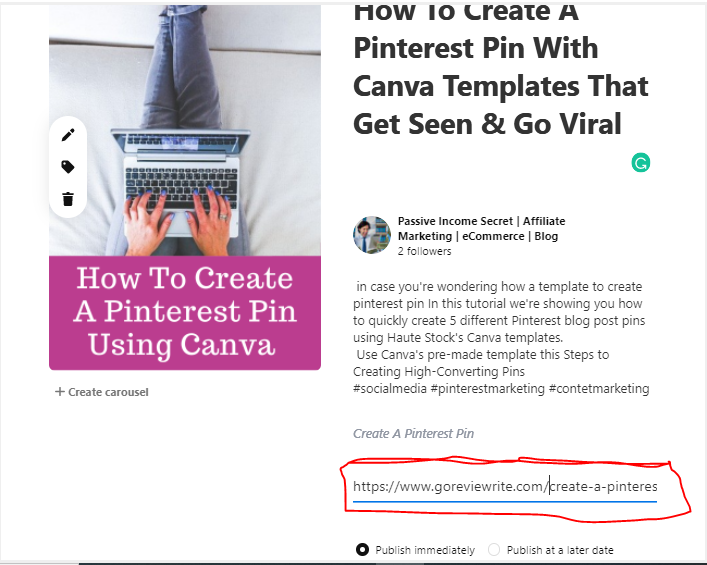Click the Create carousel link
Viewport: 707px width, 565px height.
[x=102, y=392]
